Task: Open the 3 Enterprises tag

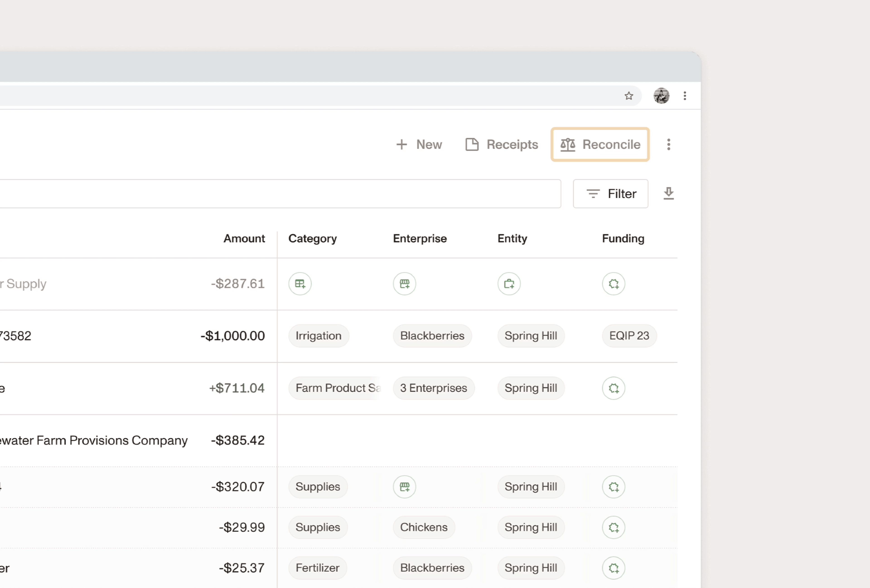Action: click(433, 388)
